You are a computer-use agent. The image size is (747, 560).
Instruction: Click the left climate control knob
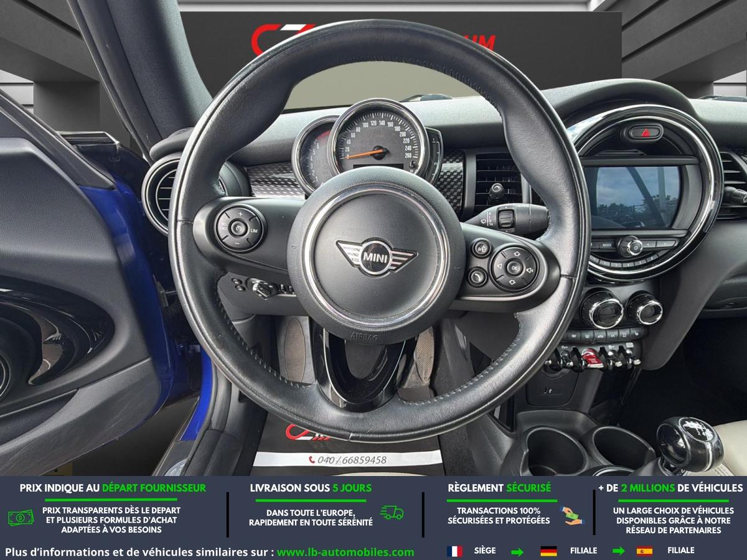point(602,309)
